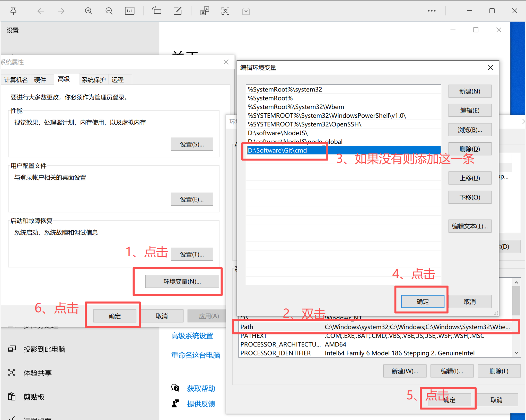Open the 远程 tab
The image size is (526, 420).
tap(118, 80)
